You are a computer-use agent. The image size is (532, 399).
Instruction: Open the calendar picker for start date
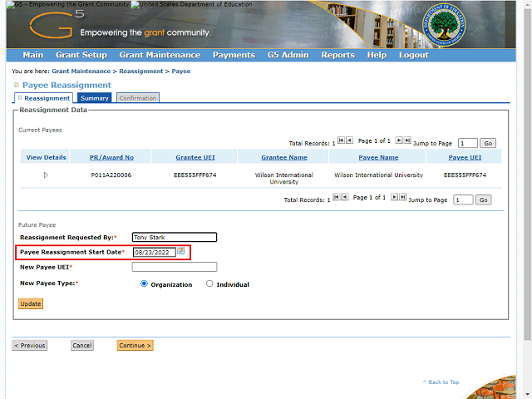[x=181, y=251]
